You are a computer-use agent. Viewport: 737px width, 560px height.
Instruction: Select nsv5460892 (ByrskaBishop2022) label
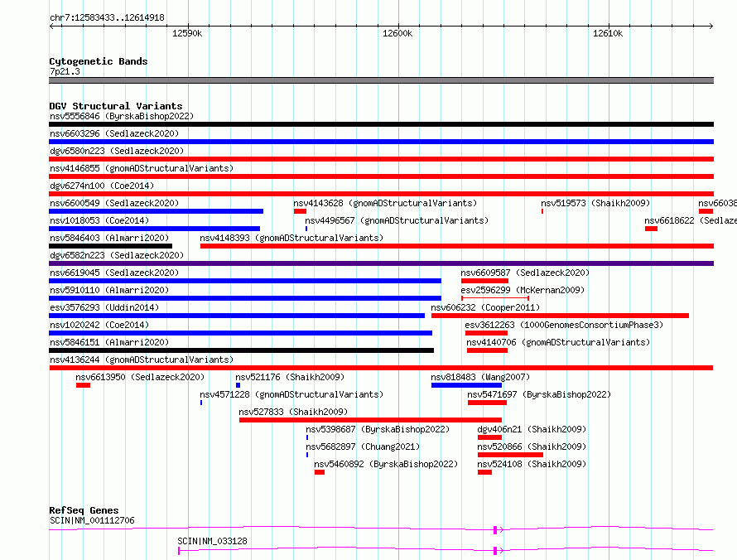tap(386, 464)
